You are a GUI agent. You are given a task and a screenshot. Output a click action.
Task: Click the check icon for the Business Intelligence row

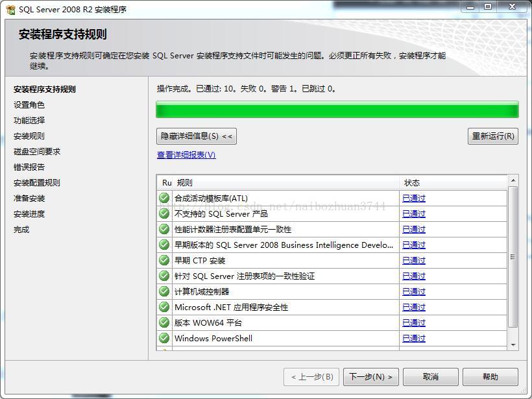click(164, 245)
